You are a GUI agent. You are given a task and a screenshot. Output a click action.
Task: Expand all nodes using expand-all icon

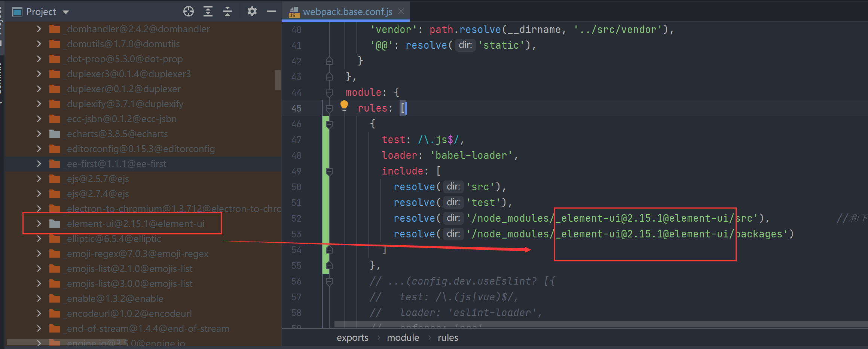(x=208, y=11)
